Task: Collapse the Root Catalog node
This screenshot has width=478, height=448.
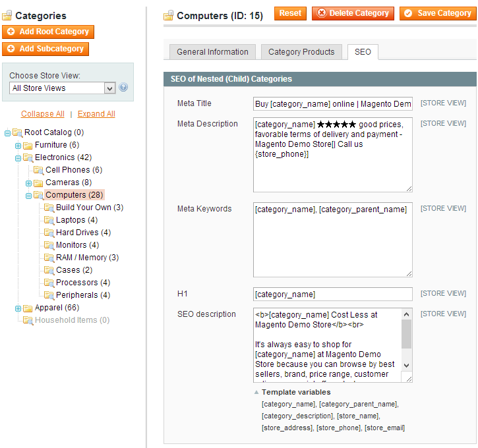Action: [x=8, y=133]
